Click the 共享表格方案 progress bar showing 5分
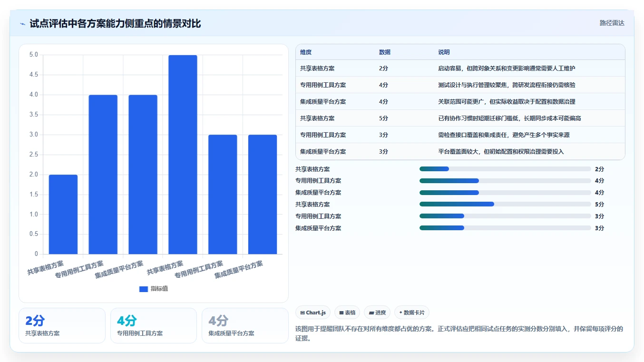The width and height of the screenshot is (644, 362). click(x=505, y=204)
